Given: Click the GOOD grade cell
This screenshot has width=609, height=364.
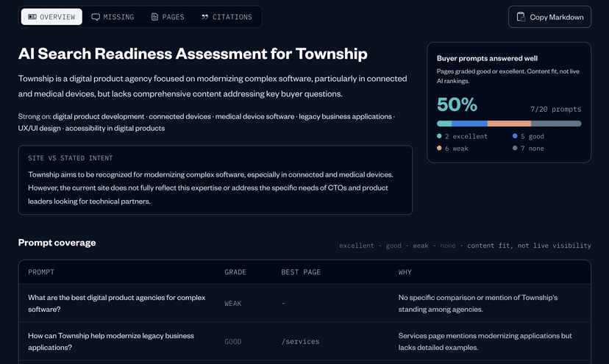Looking at the screenshot, I should tap(233, 341).
